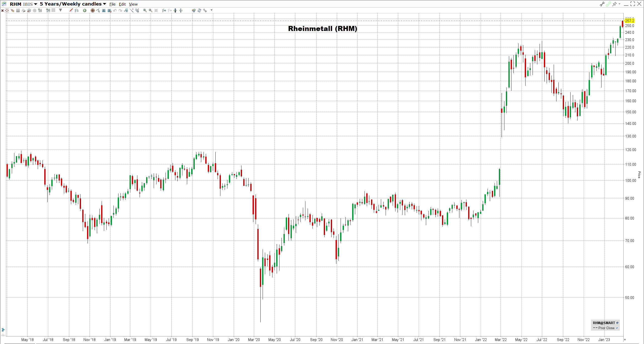Click the zoom in magnifier
The width and height of the screenshot is (644, 344).
[x=145, y=11]
